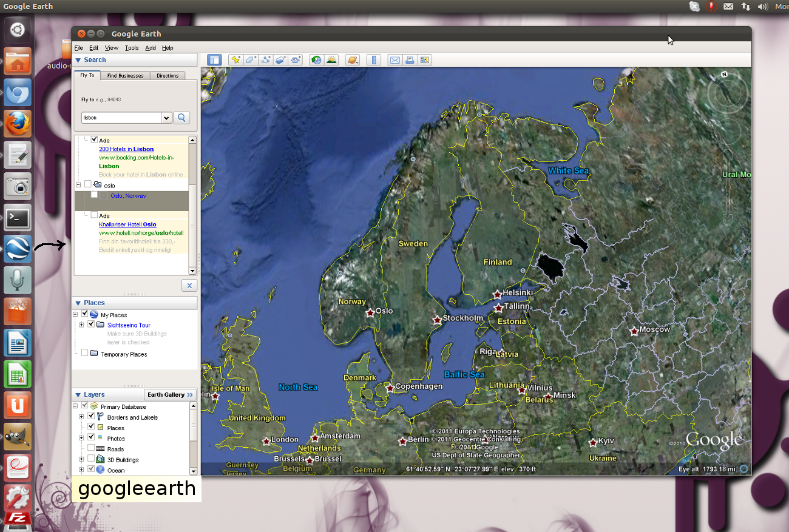Image resolution: width=789 pixels, height=532 pixels.
Task: Collapse the Layers panel triangle
Action: [x=78, y=395]
